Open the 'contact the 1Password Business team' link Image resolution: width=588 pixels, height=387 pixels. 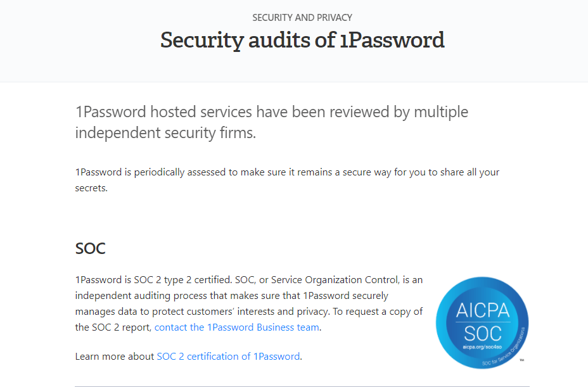tap(236, 327)
